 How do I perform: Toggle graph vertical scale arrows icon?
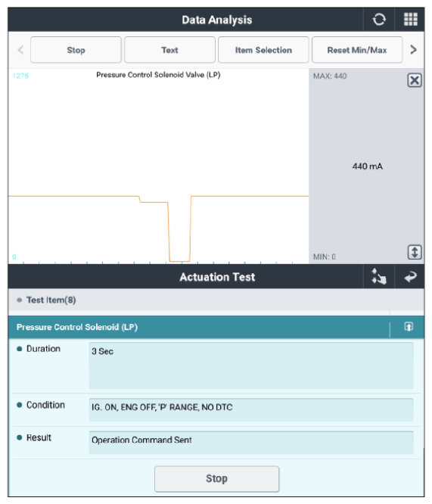pos(415,252)
